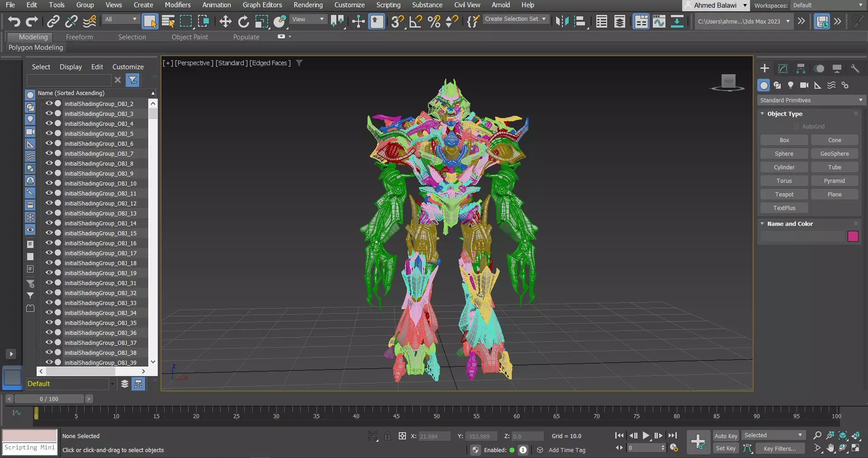Select the Select and Link tool
This screenshot has height=458, width=868.
[x=53, y=21]
